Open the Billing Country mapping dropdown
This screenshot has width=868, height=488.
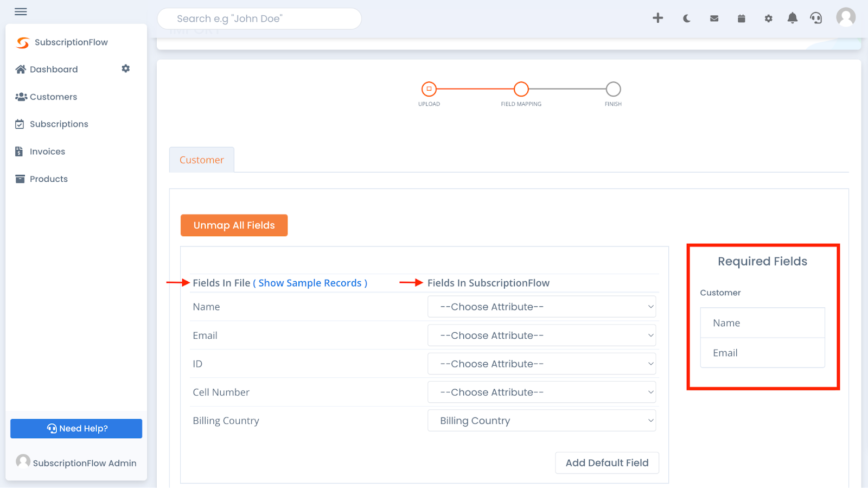pyautogui.click(x=541, y=421)
